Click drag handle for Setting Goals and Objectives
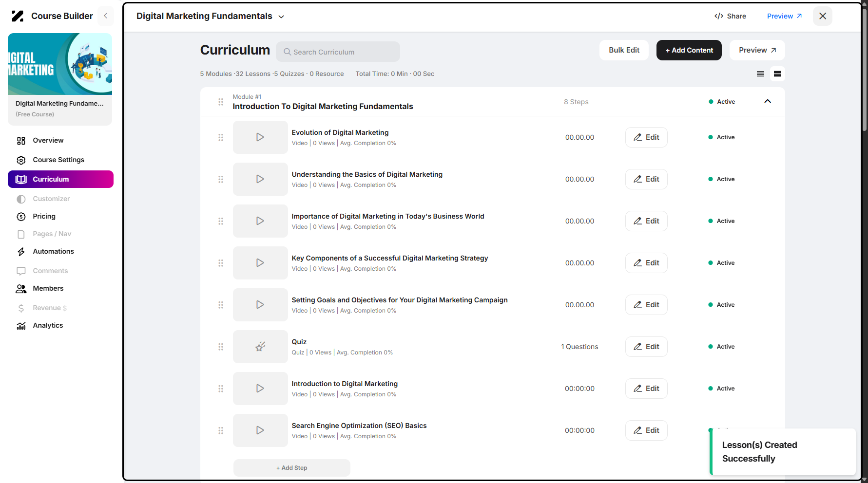 221,305
